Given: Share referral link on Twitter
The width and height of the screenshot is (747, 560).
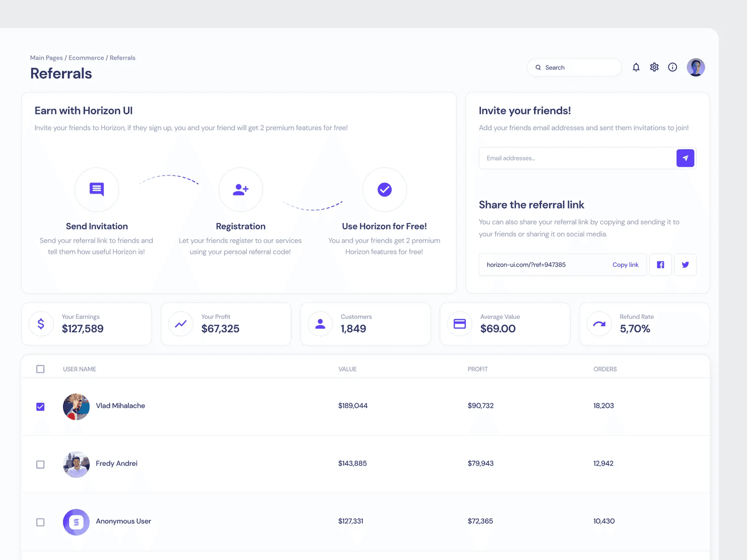Looking at the screenshot, I should 685,265.
